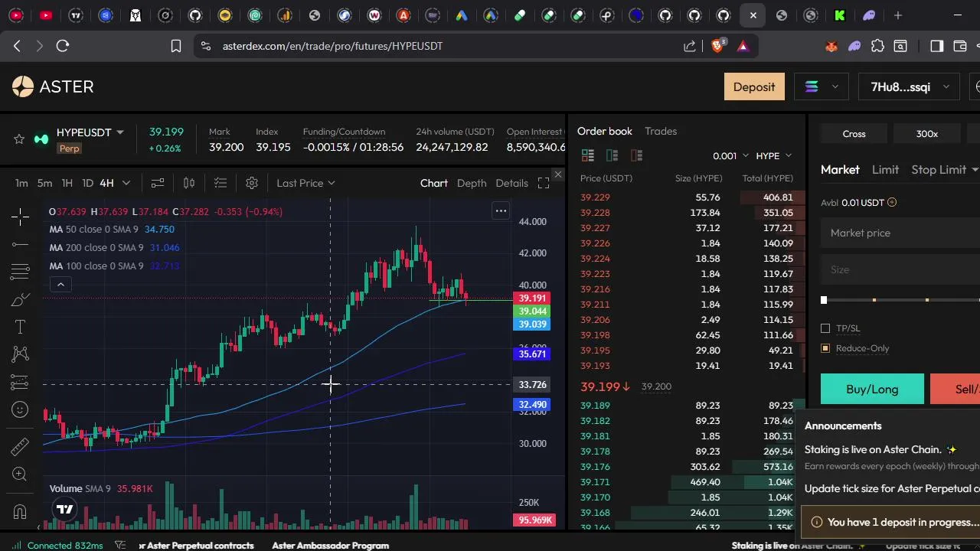The height and width of the screenshot is (551, 980).
Task: Uncheck the Reduce-Only checkbox
Action: pyautogui.click(x=825, y=348)
